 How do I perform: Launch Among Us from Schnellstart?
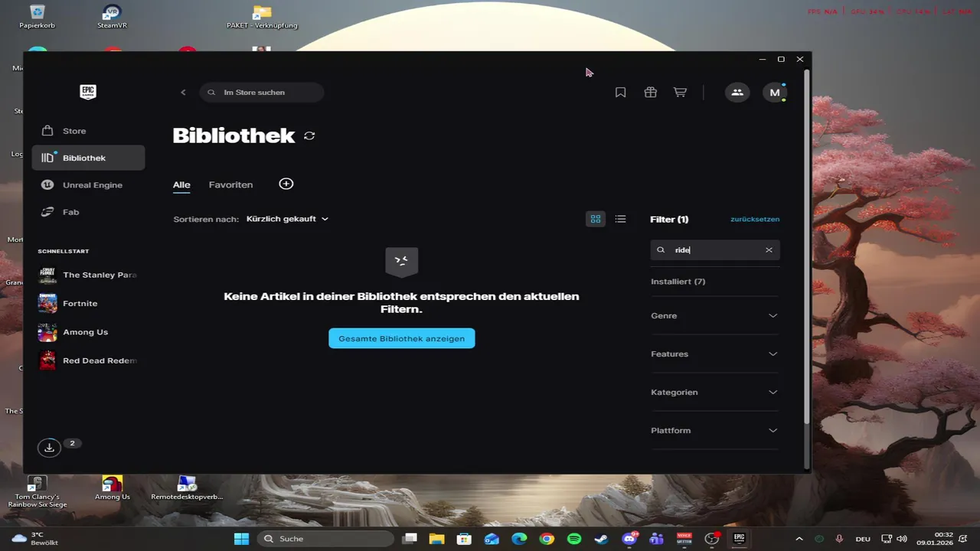[88, 332]
